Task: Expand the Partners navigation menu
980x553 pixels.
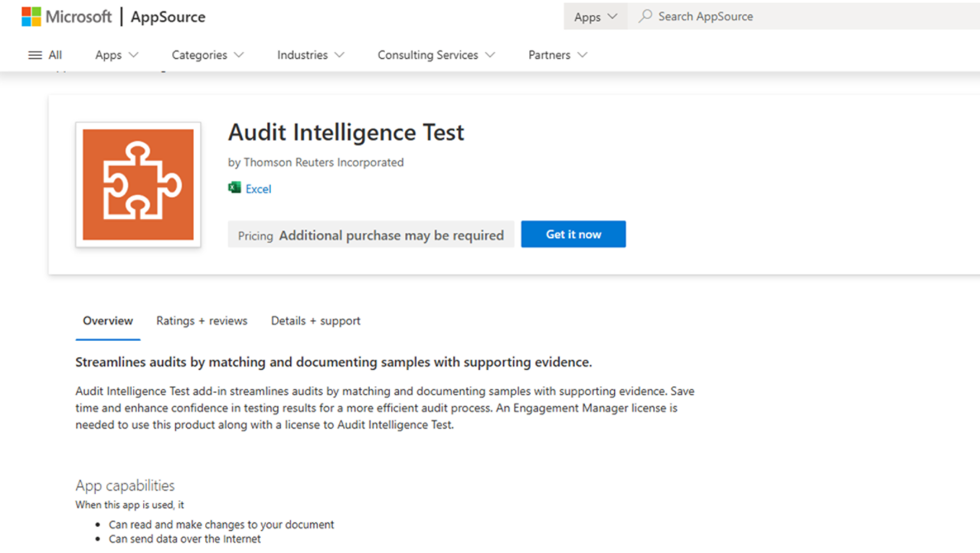Action: pos(557,55)
